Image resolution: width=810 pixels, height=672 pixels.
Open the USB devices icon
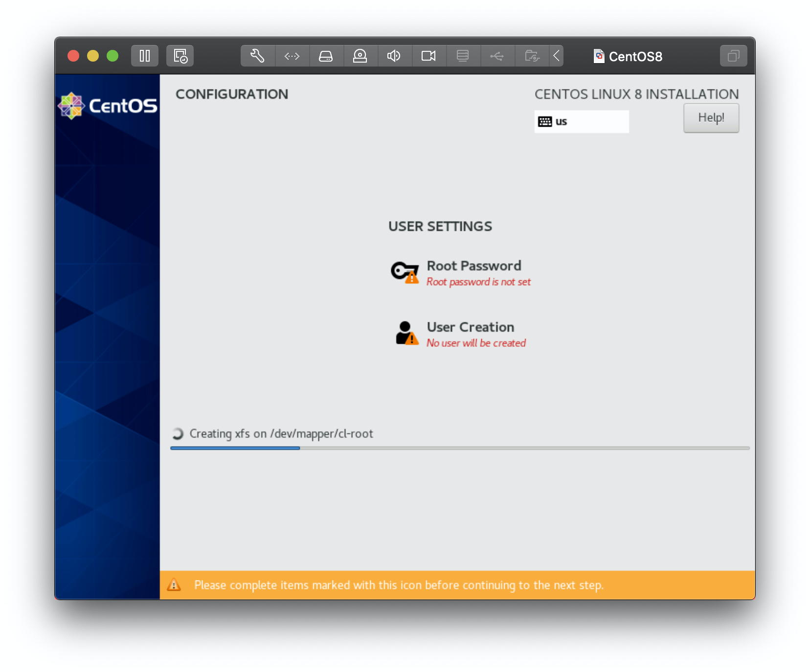pyautogui.click(x=497, y=56)
